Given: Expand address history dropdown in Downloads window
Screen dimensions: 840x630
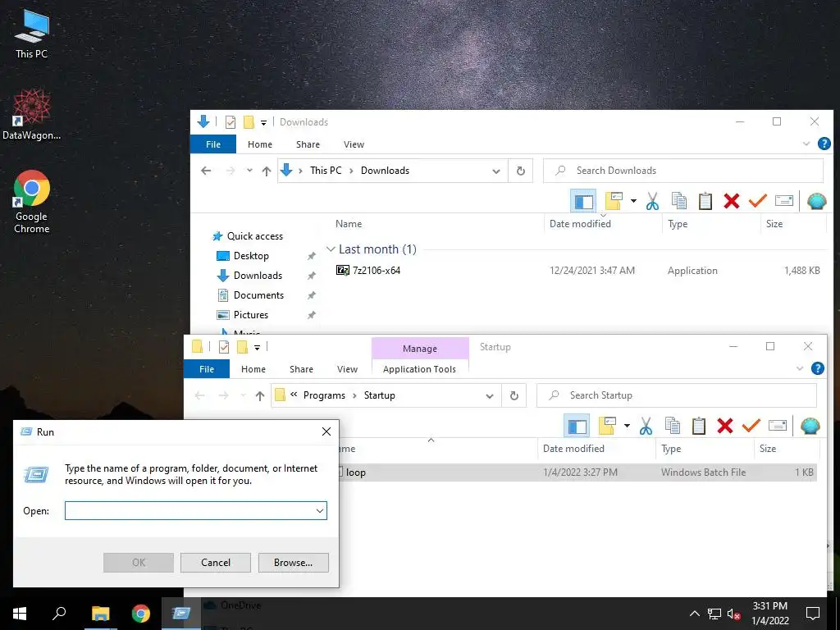Looking at the screenshot, I should [496, 171].
